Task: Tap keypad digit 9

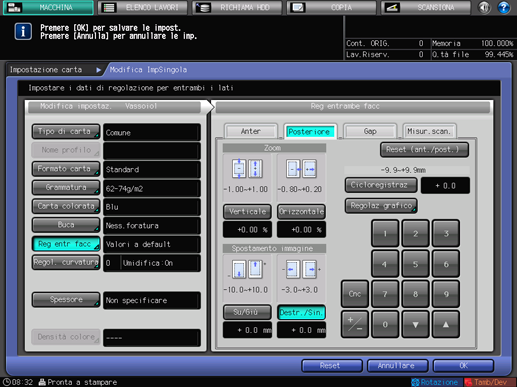Action: pos(446,294)
